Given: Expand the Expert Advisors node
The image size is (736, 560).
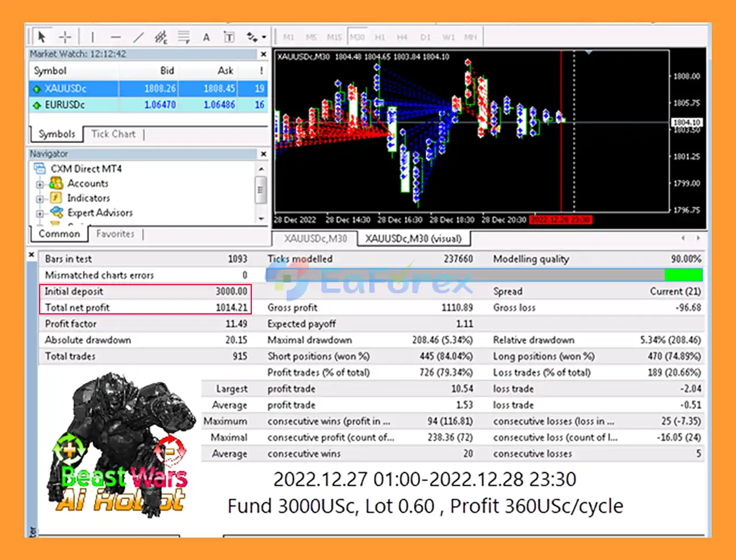Looking at the screenshot, I should (x=40, y=213).
